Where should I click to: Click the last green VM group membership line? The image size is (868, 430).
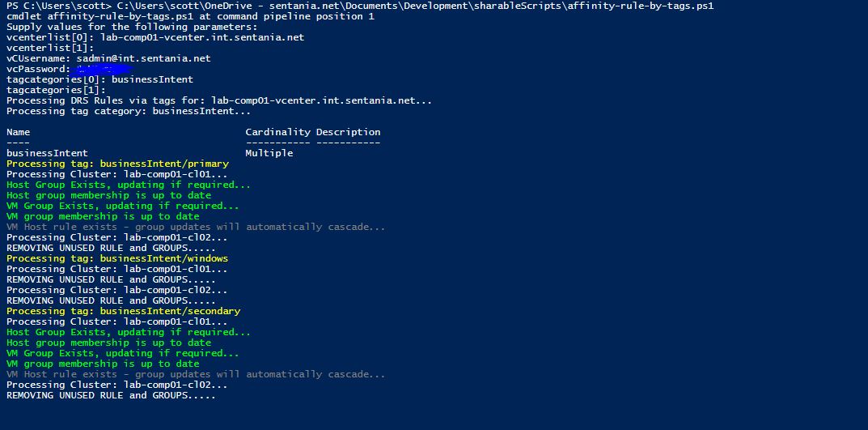(103, 364)
